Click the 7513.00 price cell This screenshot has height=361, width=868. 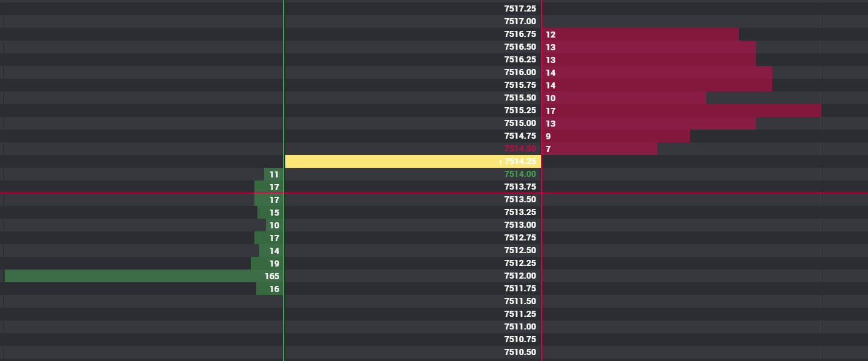click(520, 225)
